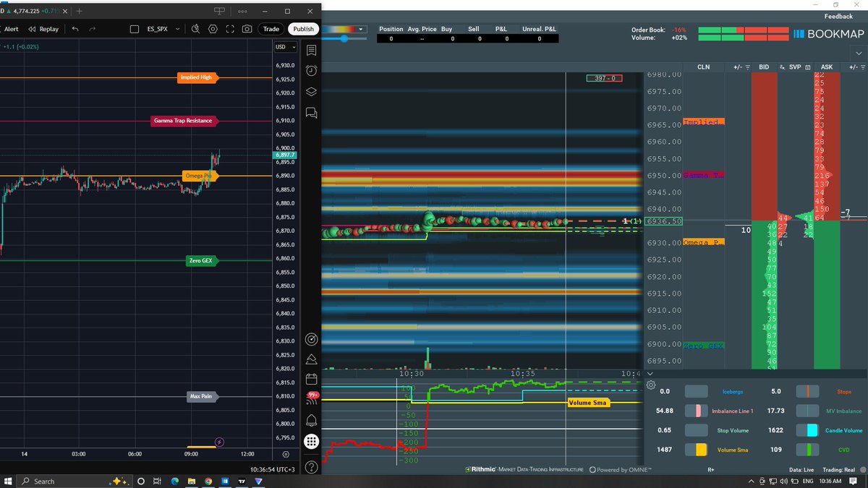Publish the TradingView chart idea
This screenshot has width=868, height=488.
[x=303, y=29]
